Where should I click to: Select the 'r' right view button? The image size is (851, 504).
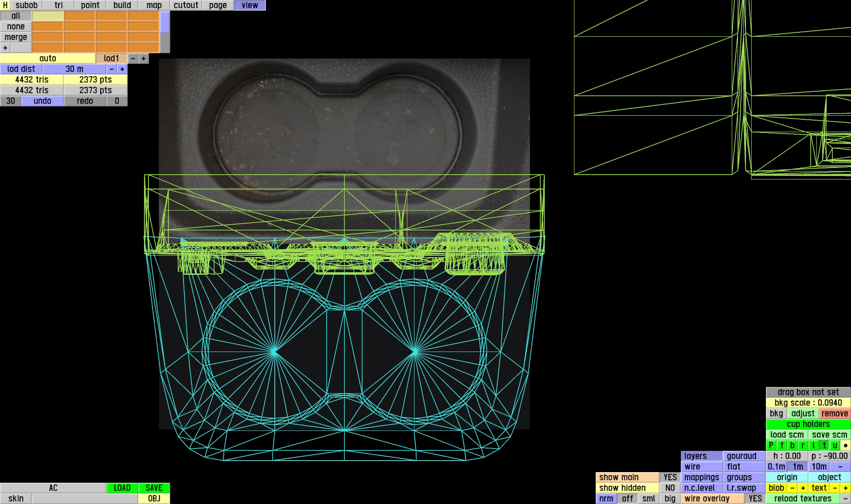point(803,445)
